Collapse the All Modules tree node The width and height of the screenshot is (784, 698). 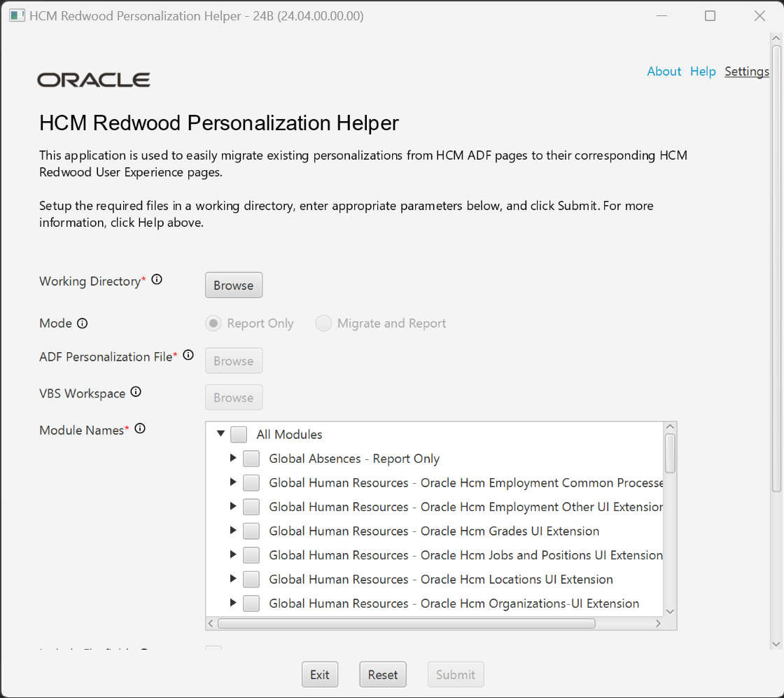(x=220, y=434)
